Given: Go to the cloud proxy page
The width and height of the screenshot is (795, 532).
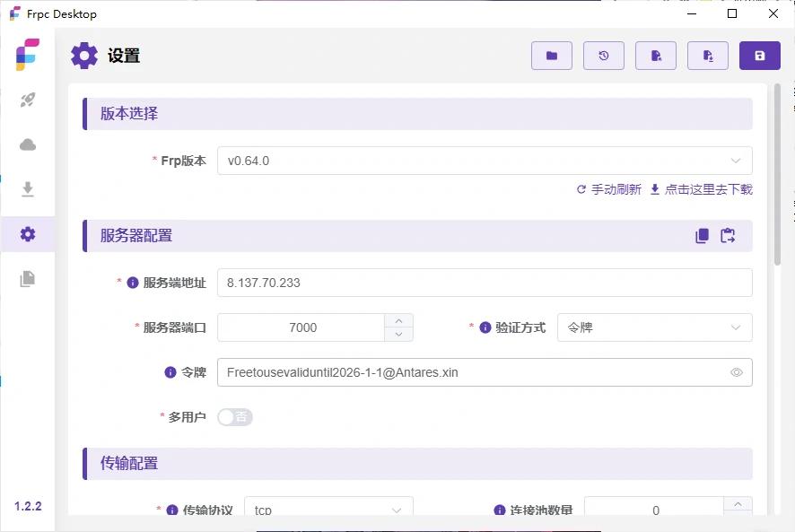Looking at the screenshot, I should pos(28,144).
